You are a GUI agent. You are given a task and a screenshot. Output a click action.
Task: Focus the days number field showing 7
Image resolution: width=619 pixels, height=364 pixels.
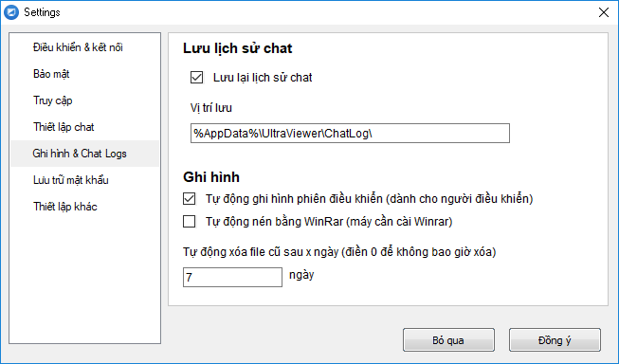[232, 277]
